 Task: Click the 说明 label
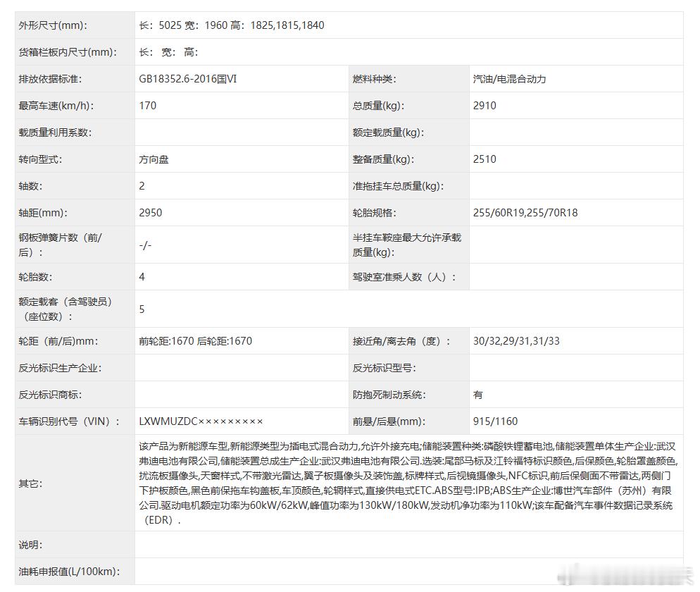(x=30, y=545)
